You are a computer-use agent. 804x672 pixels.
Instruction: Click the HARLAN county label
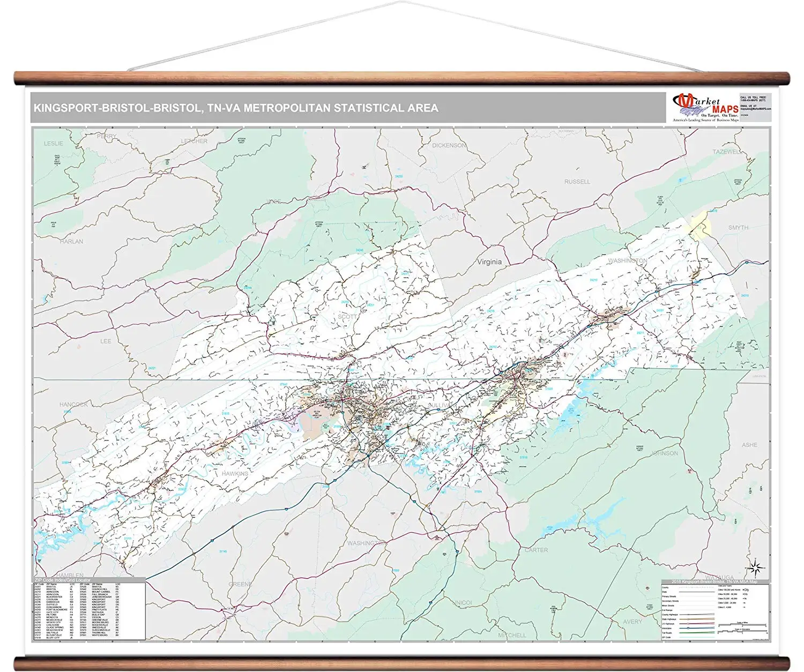[x=72, y=241]
